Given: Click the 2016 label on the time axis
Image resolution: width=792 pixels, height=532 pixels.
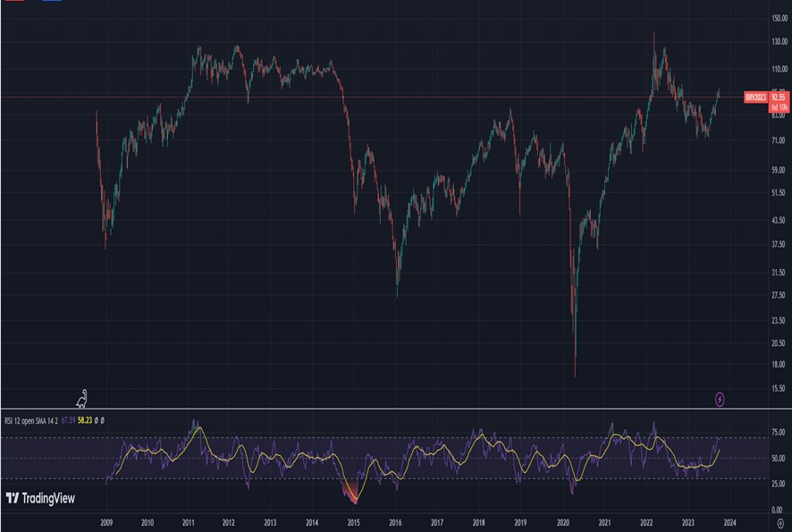Looking at the screenshot, I should pyautogui.click(x=395, y=523).
